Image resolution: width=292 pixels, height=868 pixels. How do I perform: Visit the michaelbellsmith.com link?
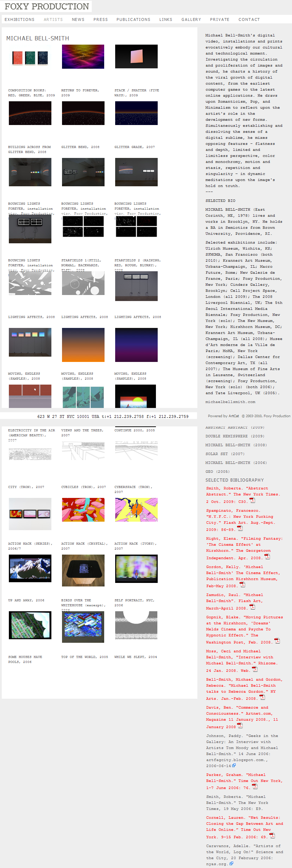tap(230, 402)
